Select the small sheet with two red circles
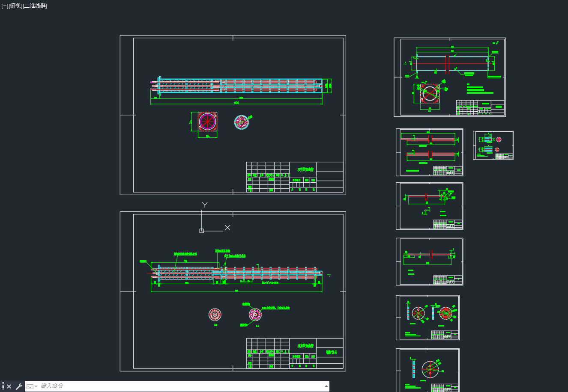Viewport: 568px width, 392px height. [x=493, y=146]
